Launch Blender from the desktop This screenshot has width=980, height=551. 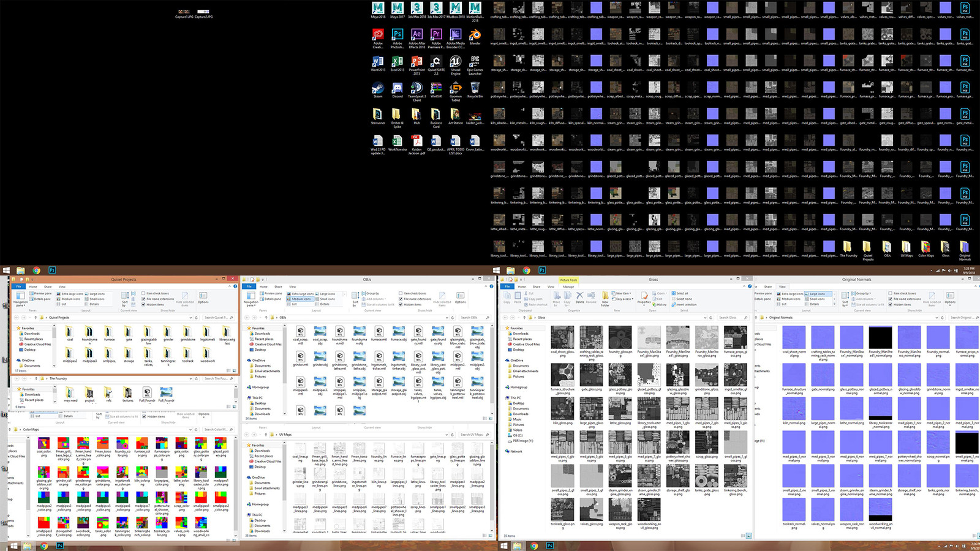pos(475,37)
